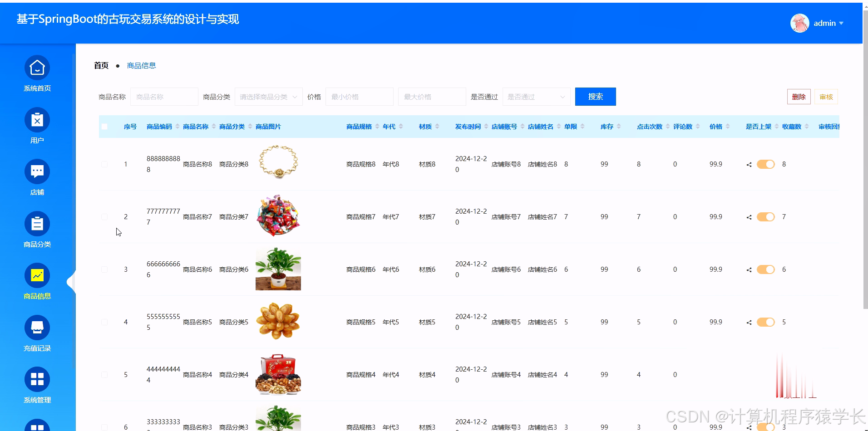Click the share icon on 商品名称8 row
Screen dimensions: 868x431
tap(749, 164)
